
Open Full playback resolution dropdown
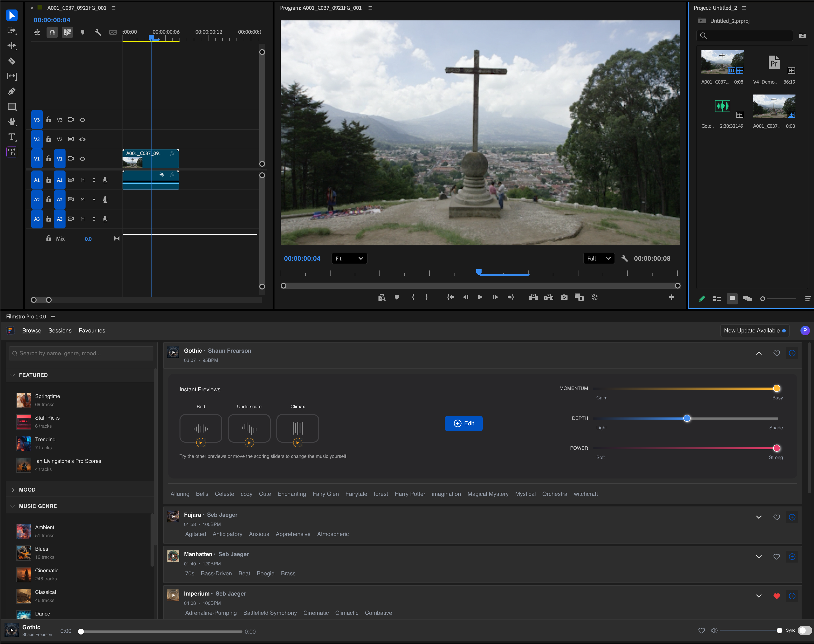tap(599, 258)
